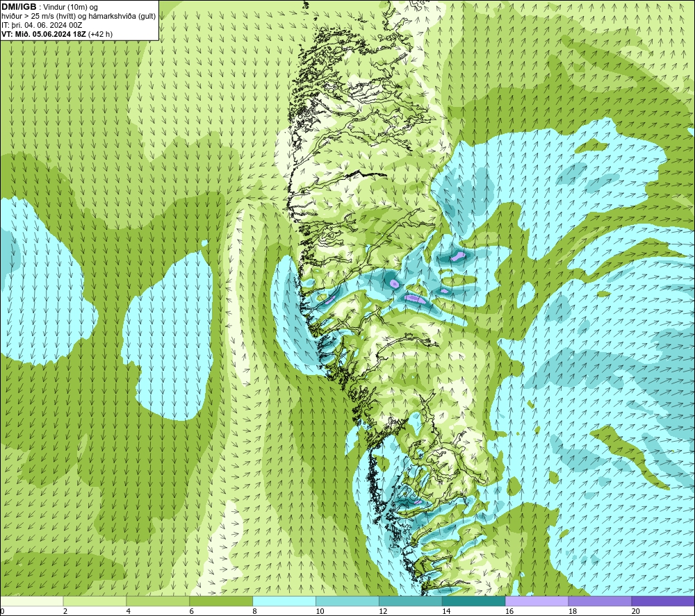Click the colorbar segment right of the 20 label

point(663,601)
